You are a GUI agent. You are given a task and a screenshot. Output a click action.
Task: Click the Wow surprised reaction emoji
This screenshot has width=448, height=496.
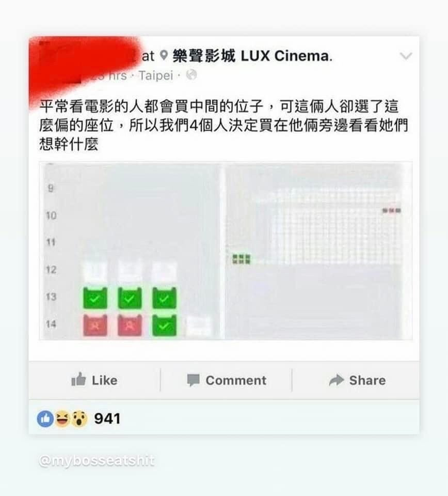tap(79, 419)
